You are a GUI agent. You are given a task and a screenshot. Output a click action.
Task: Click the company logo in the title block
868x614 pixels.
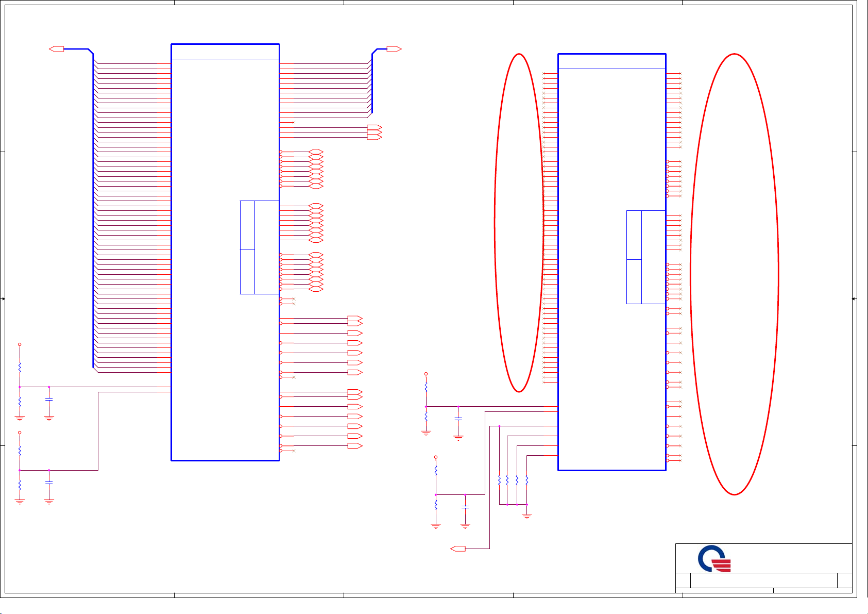714,558
